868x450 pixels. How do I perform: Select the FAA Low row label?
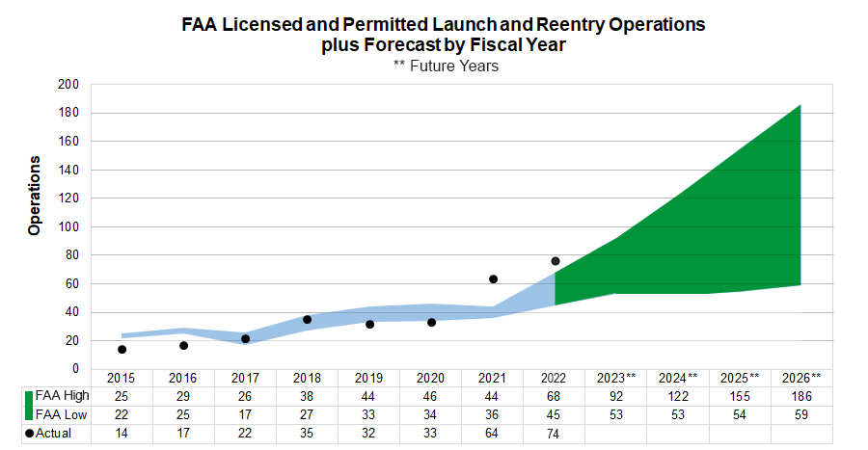click(x=61, y=414)
